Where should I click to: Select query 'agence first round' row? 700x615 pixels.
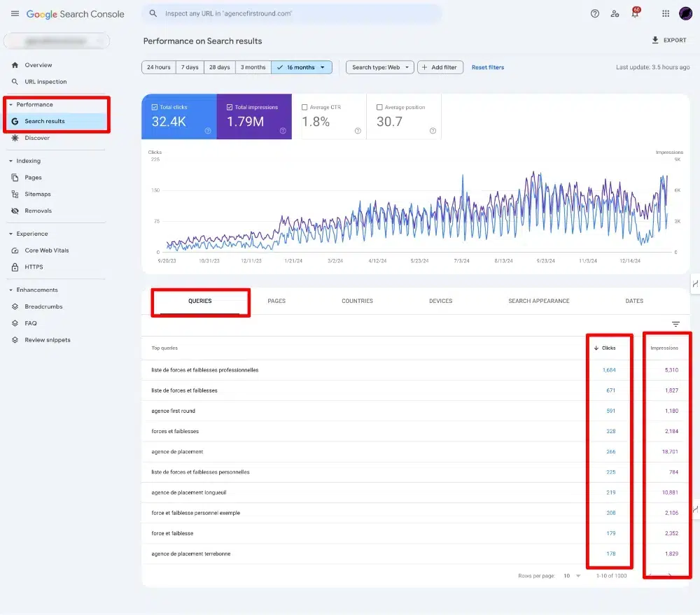coord(416,411)
